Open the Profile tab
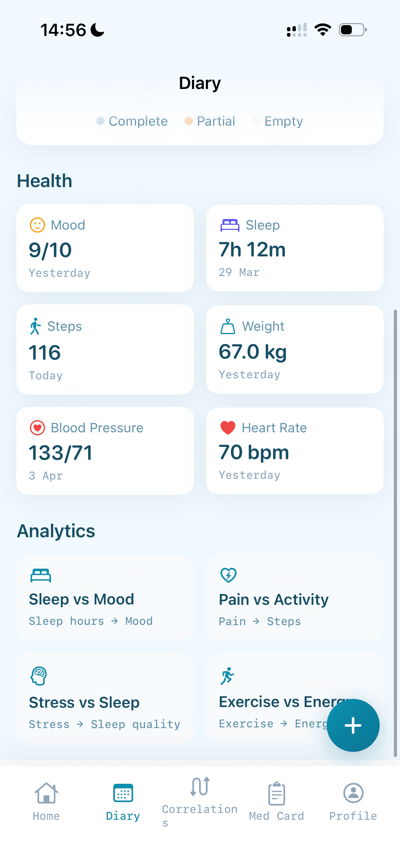400x868 pixels. (x=353, y=801)
